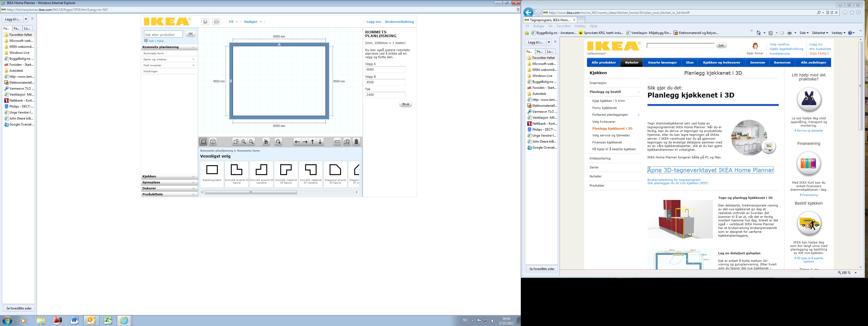Viewport: 868px width, 326px height.
Task: Open the Alle produkter tab on IKEA site
Action: point(604,62)
